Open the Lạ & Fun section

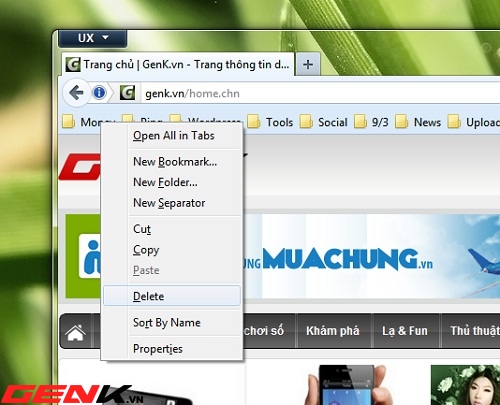(x=405, y=331)
